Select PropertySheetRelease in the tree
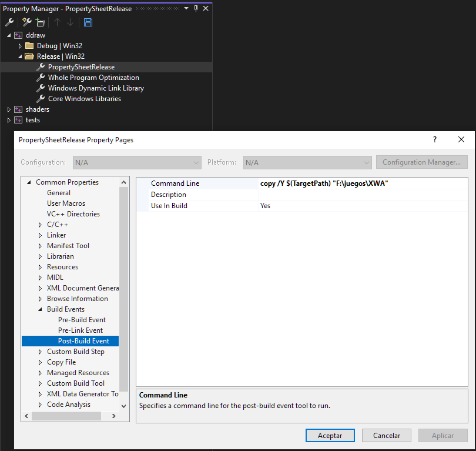The width and height of the screenshot is (476, 451). tap(81, 67)
